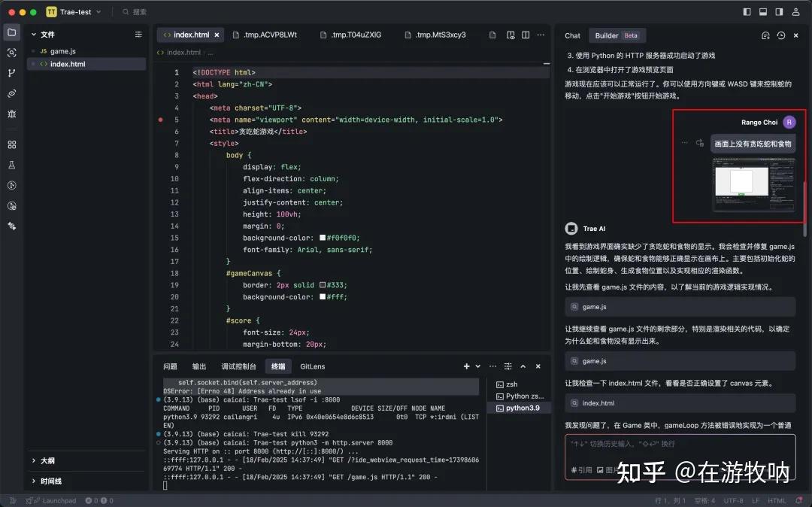Open the Search panel in the activity bar
The image size is (812, 507).
(x=11, y=52)
